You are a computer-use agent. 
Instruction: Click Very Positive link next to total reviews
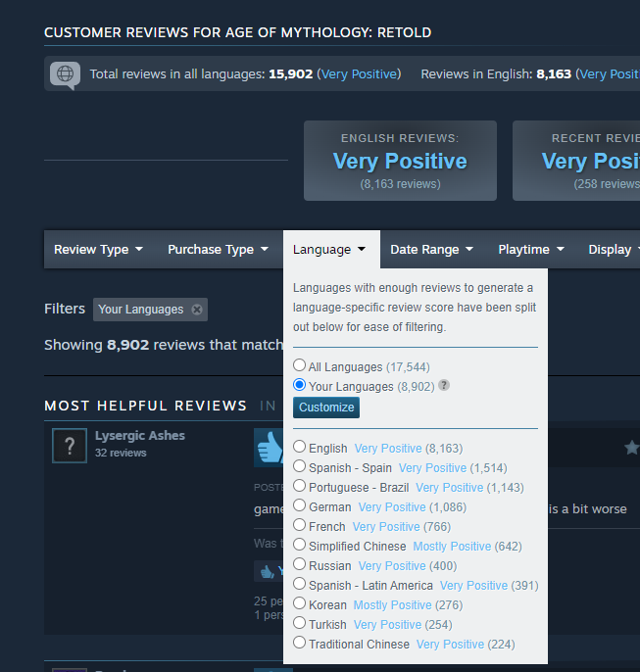(359, 74)
